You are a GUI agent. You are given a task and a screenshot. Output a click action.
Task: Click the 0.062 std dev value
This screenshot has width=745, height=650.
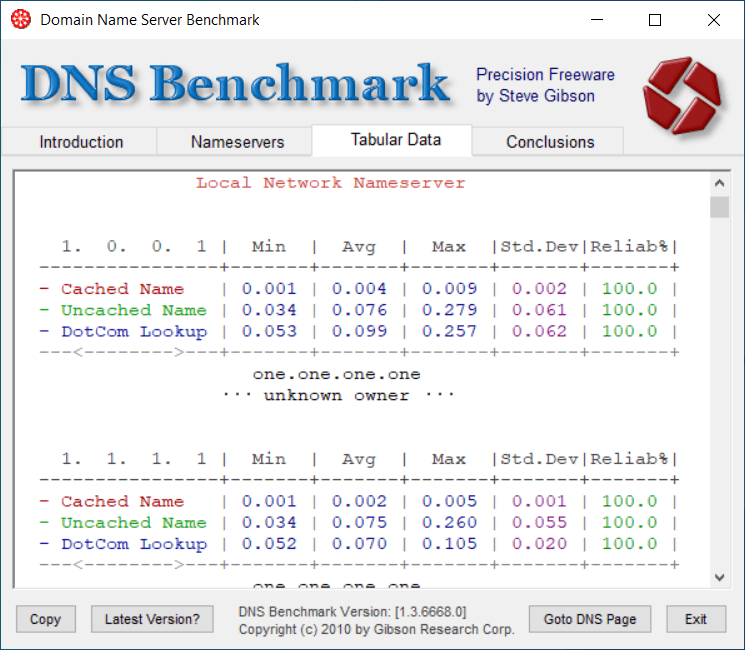539,331
